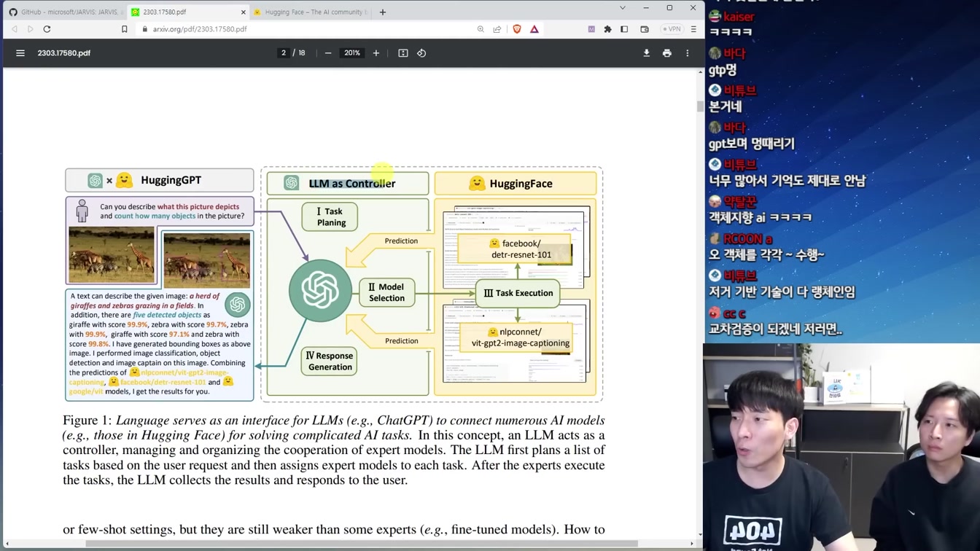The image size is (980, 551).
Task: Click the upper 'Prediction' arrow label
Action: click(401, 241)
